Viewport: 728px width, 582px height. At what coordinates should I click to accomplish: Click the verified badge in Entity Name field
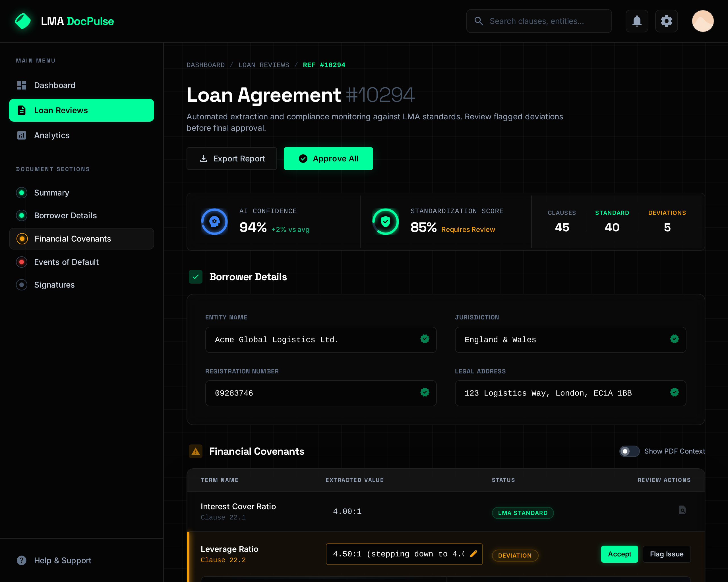pyautogui.click(x=425, y=339)
